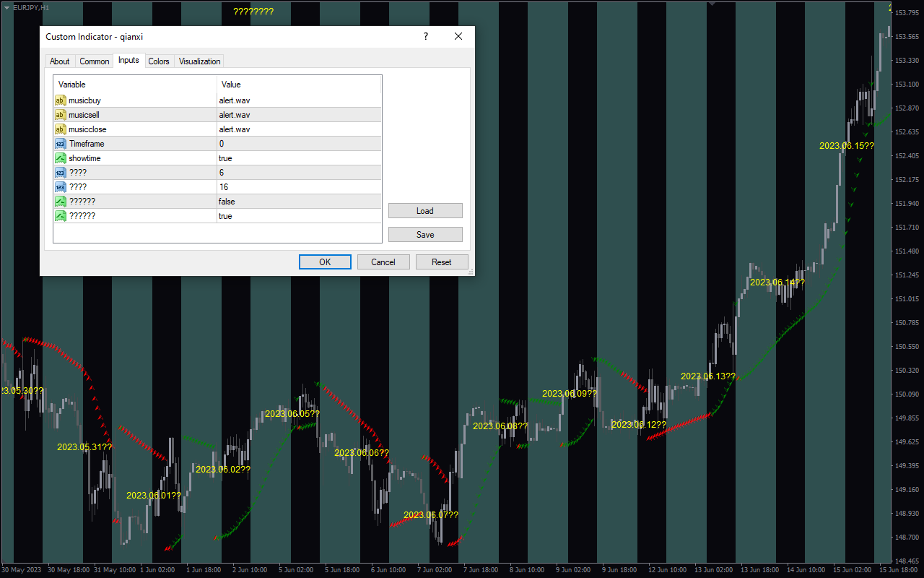Image resolution: width=924 pixels, height=578 pixels.
Task: Select the showtime value true
Action: [299, 158]
